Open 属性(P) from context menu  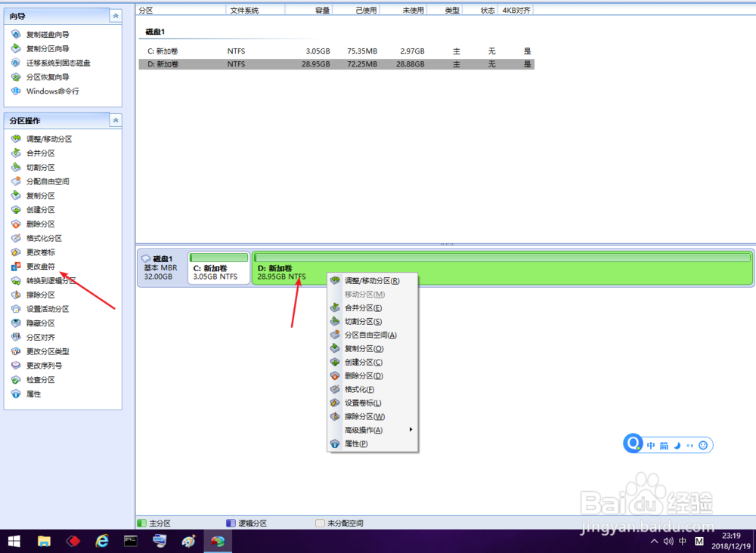[x=372, y=443]
